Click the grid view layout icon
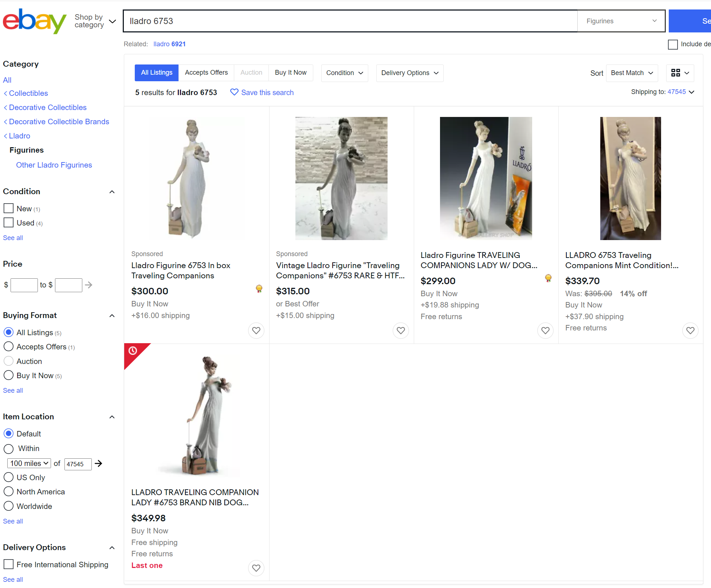 [x=680, y=73]
